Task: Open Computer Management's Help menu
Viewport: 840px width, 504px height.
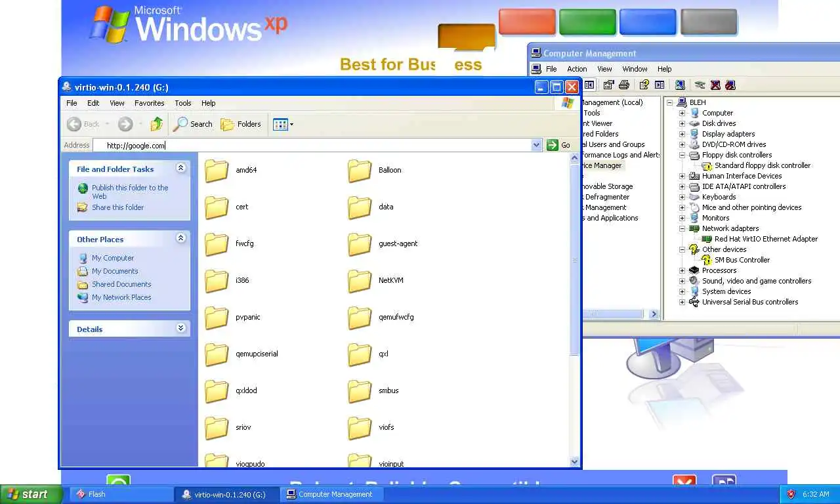Action: 665,69
